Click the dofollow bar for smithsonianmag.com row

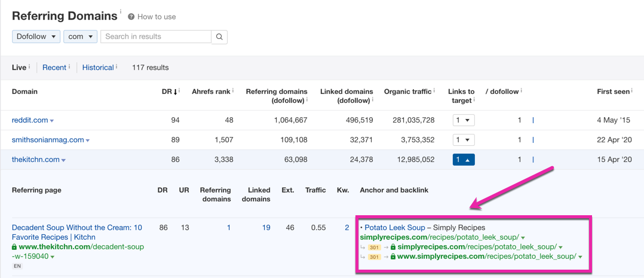[x=533, y=140]
